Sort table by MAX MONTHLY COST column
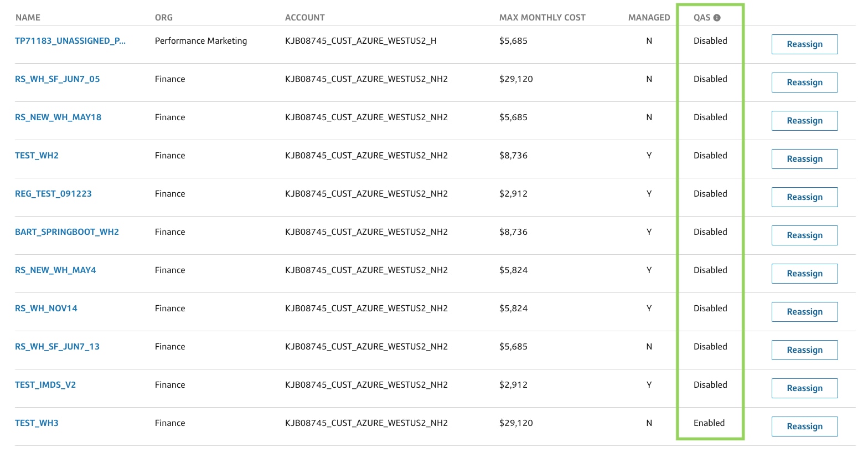The image size is (868, 452). pos(542,17)
